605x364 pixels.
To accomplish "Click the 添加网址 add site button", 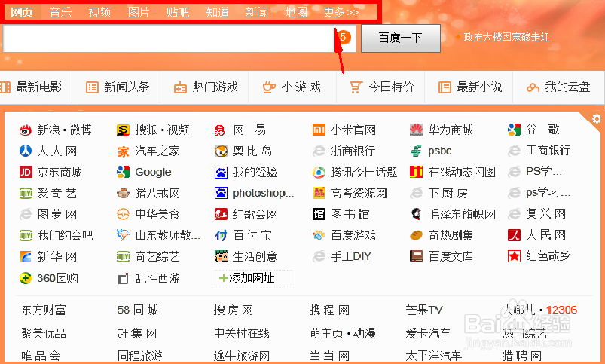I will (253, 278).
